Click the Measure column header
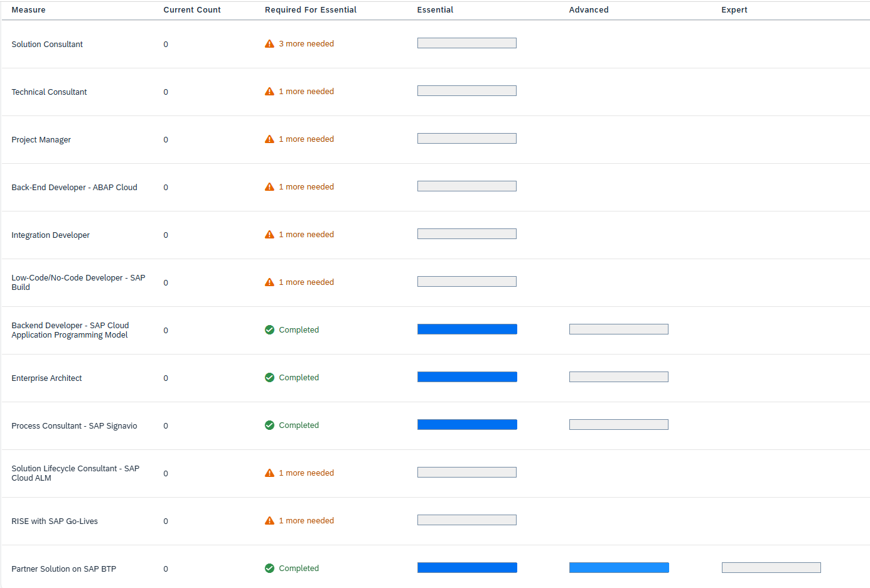870x588 pixels. [28, 10]
